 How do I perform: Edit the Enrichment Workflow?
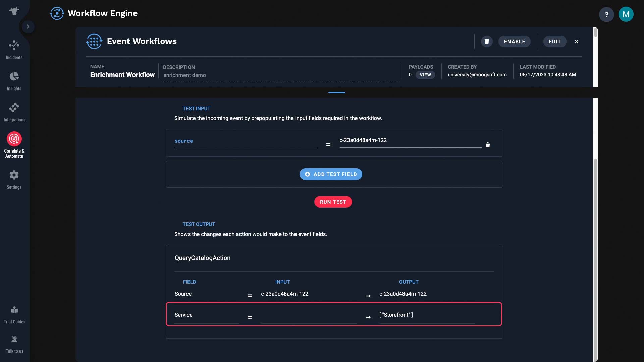[554, 42]
